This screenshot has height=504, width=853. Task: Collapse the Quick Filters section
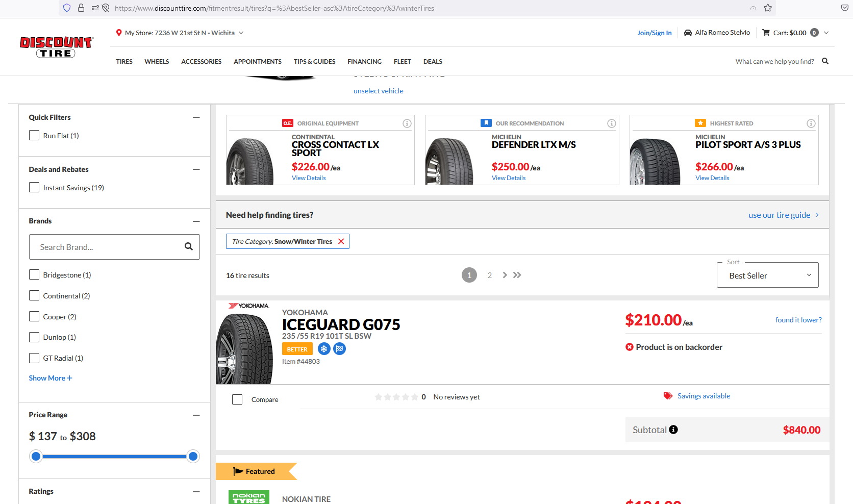(196, 117)
